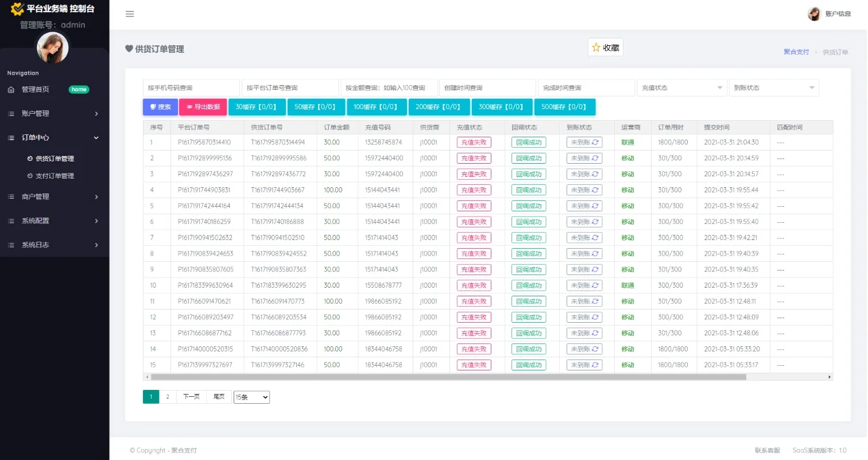Screen dimensions: 868x460
Task: Open the 充值状态 filter dropdown
Action: [681, 88]
